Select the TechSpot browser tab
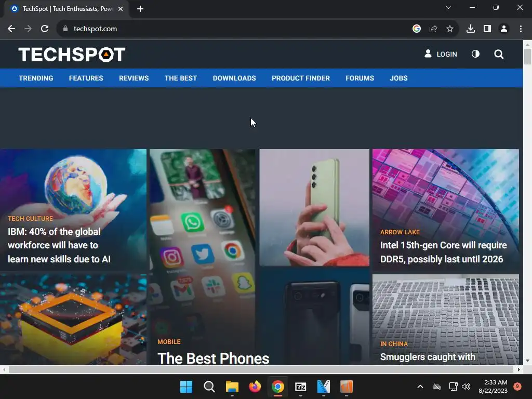 pyautogui.click(x=66, y=9)
